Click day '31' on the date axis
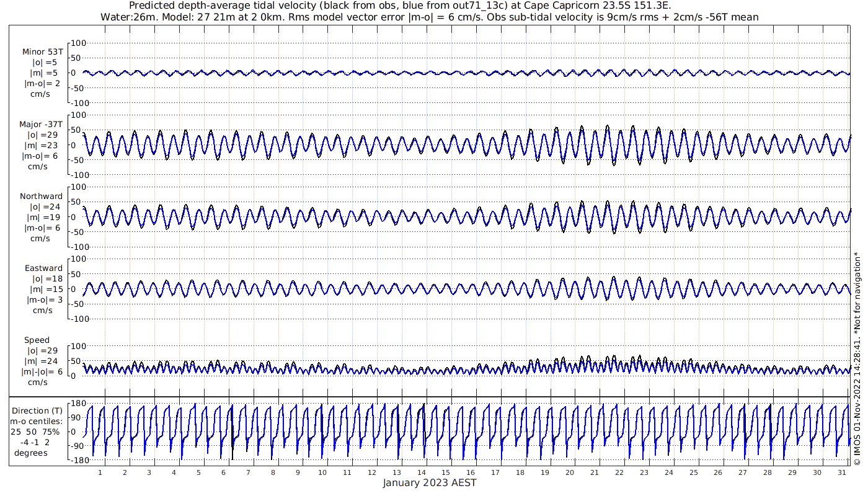Screen dimensions: 868x496 (842, 472)
